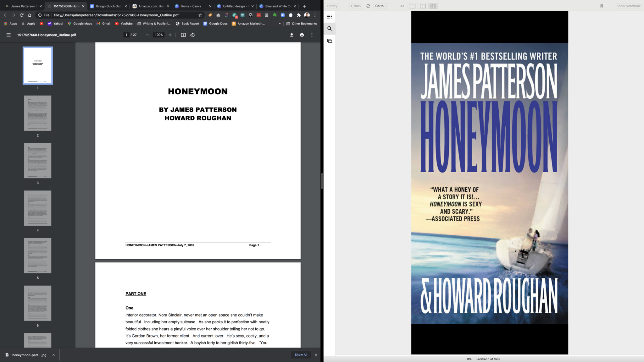
Task: Open the PDF viewer sidebar menu icon
Action: click(x=8, y=35)
